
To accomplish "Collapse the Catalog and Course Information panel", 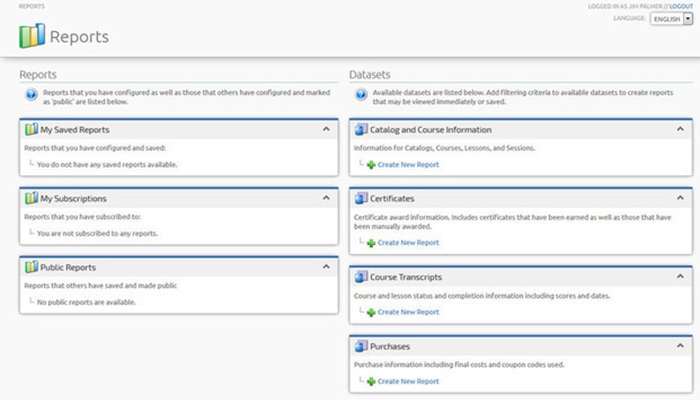I will (681, 129).
